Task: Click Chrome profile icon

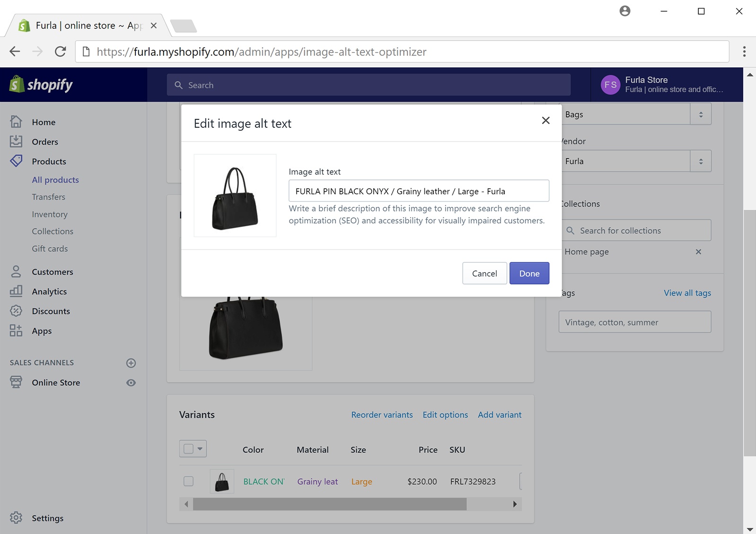Action: coord(625,11)
